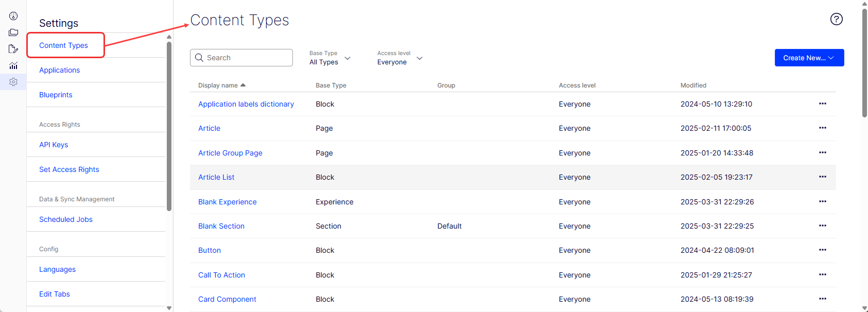Click the settings panel scroll down arrow

point(169,308)
